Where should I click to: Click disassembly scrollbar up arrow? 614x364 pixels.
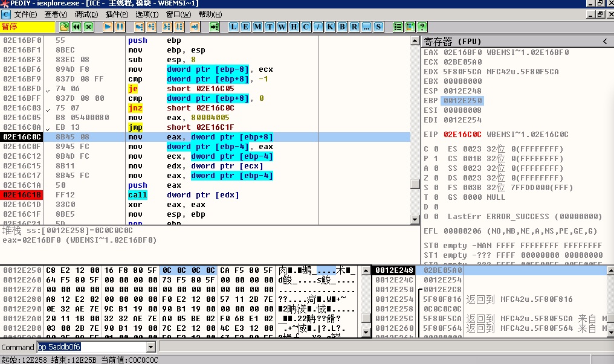click(x=415, y=40)
